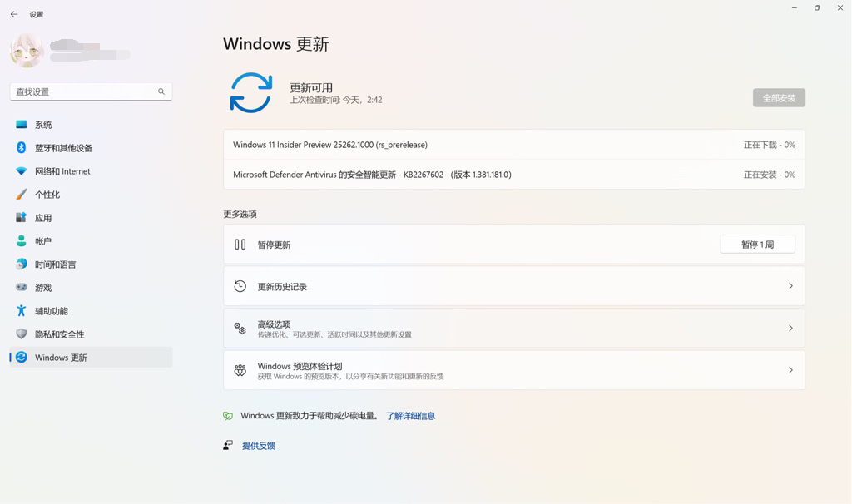Minimize the Settings window
Screen dimensions: 852x504
(x=795, y=8)
